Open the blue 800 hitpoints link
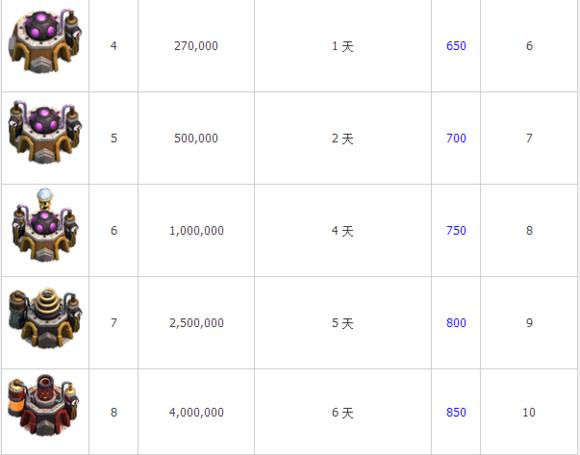 (456, 323)
